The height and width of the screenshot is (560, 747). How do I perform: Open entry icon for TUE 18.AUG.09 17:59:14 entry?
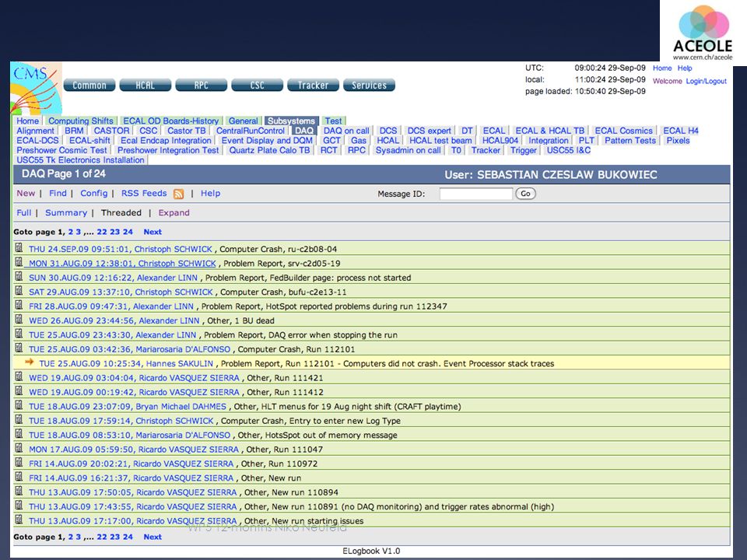click(19, 419)
